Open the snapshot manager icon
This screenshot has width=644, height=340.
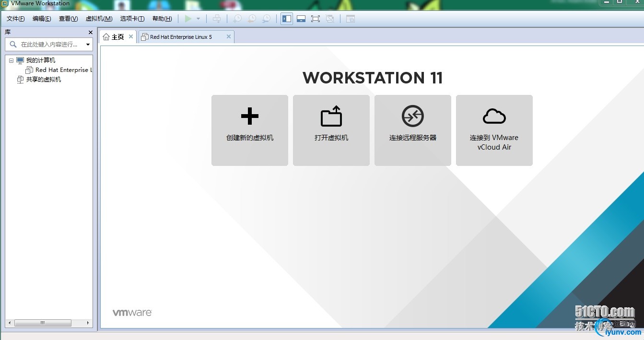(x=266, y=19)
